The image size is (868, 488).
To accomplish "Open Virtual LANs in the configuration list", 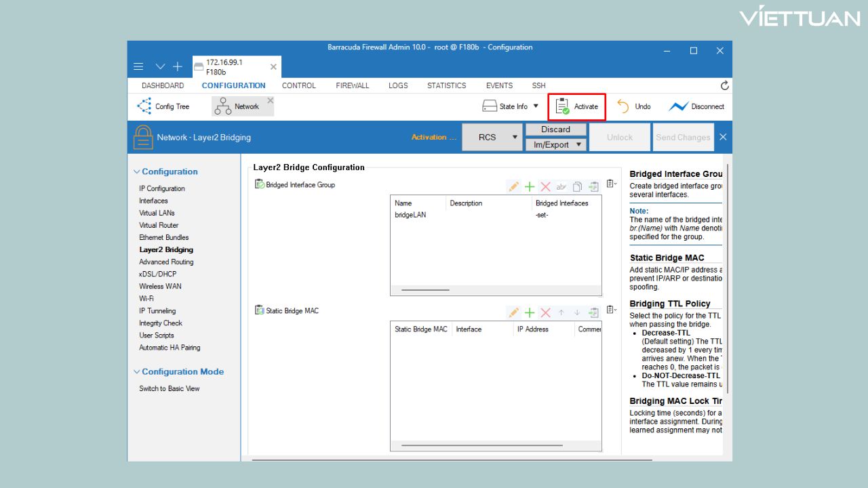I will click(x=157, y=213).
